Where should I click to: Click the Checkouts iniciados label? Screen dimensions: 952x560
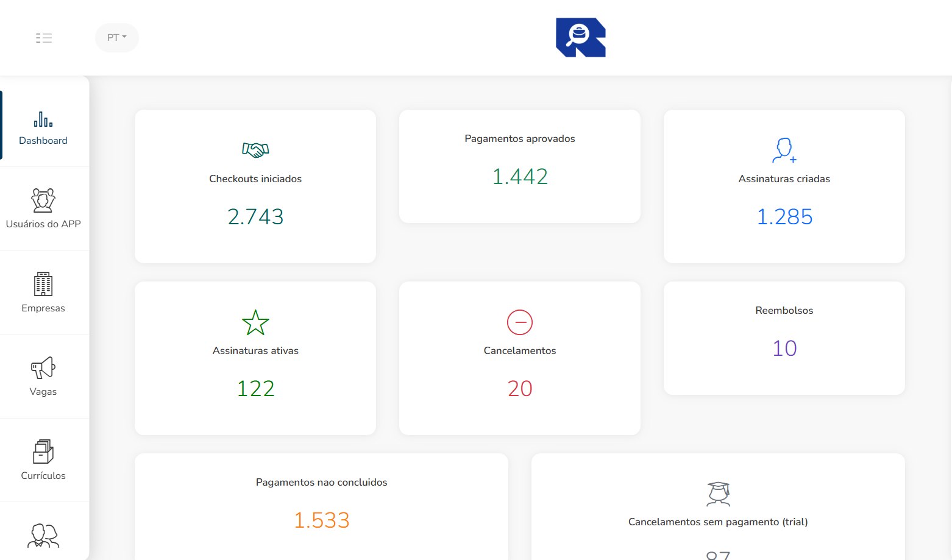tap(255, 179)
